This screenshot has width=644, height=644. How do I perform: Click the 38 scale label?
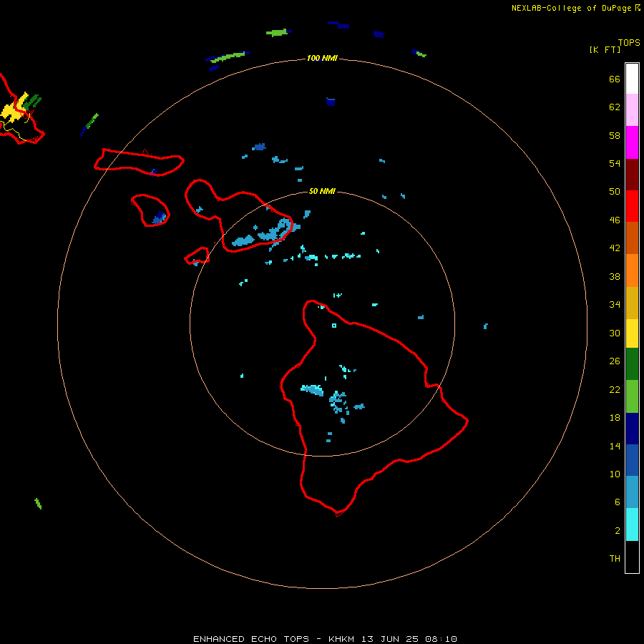coord(615,276)
